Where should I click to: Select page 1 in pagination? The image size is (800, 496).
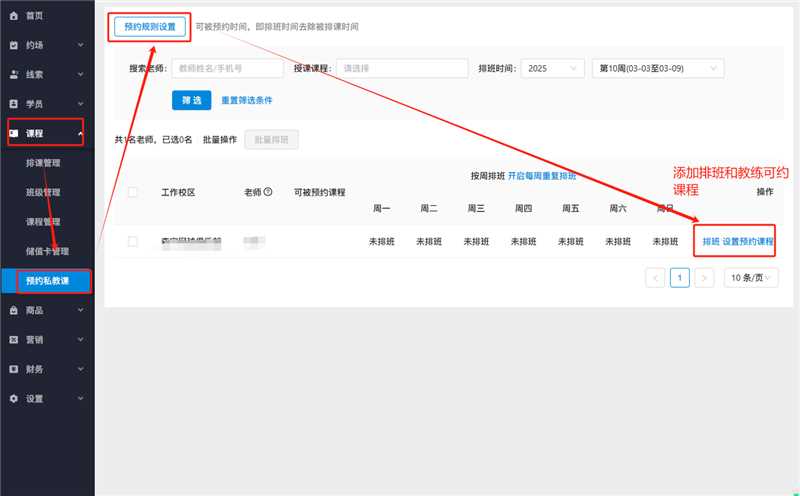(680, 278)
